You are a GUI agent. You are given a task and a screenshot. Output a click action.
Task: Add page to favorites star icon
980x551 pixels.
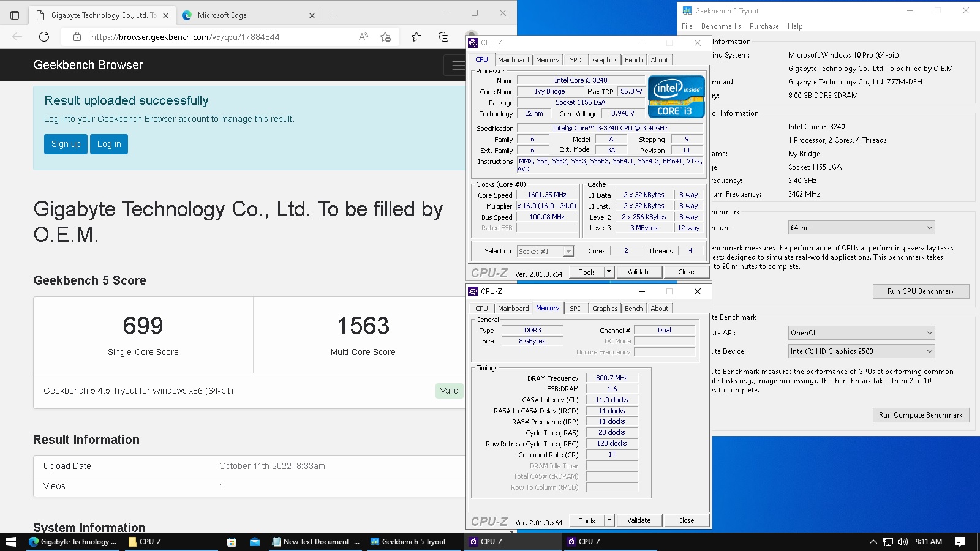pyautogui.click(x=385, y=37)
